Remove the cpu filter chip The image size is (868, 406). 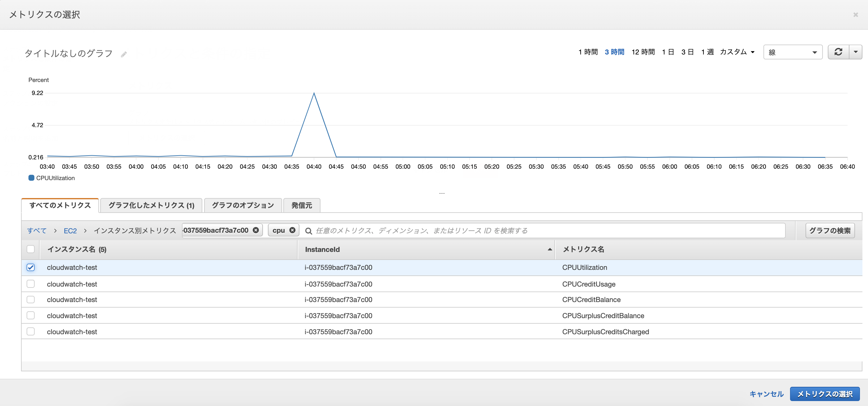pyautogui.click(x=292, y=230)
